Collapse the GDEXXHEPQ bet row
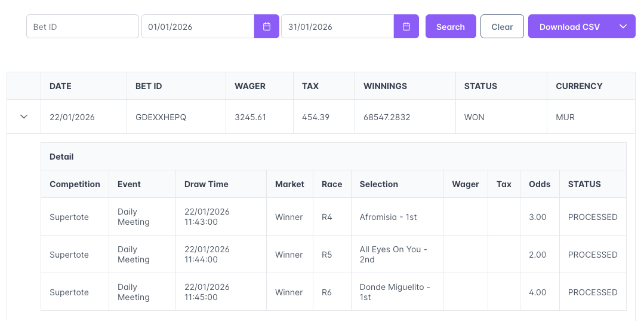 click(x=24, y=117)
